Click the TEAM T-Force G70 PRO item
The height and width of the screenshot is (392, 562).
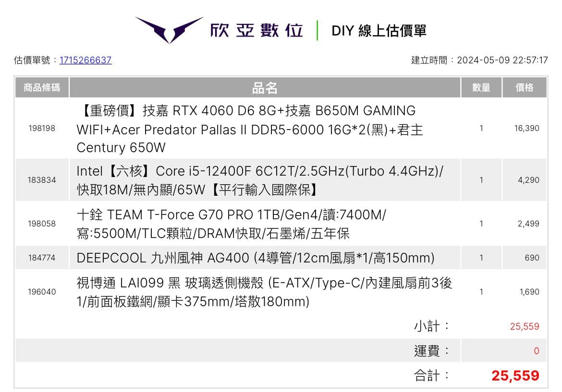click(x=231, y=224)
